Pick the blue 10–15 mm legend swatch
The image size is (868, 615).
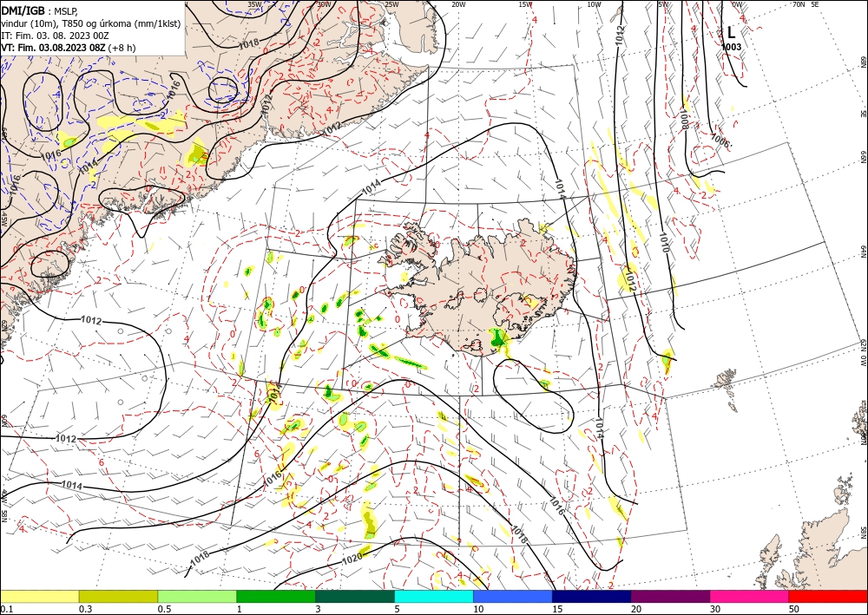(513, 596)
